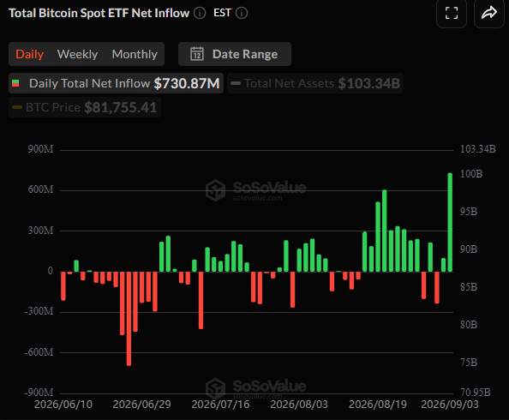Click the 2026/06/10 axis date label
The image size is (509, 420).
(x=63, y=405)
